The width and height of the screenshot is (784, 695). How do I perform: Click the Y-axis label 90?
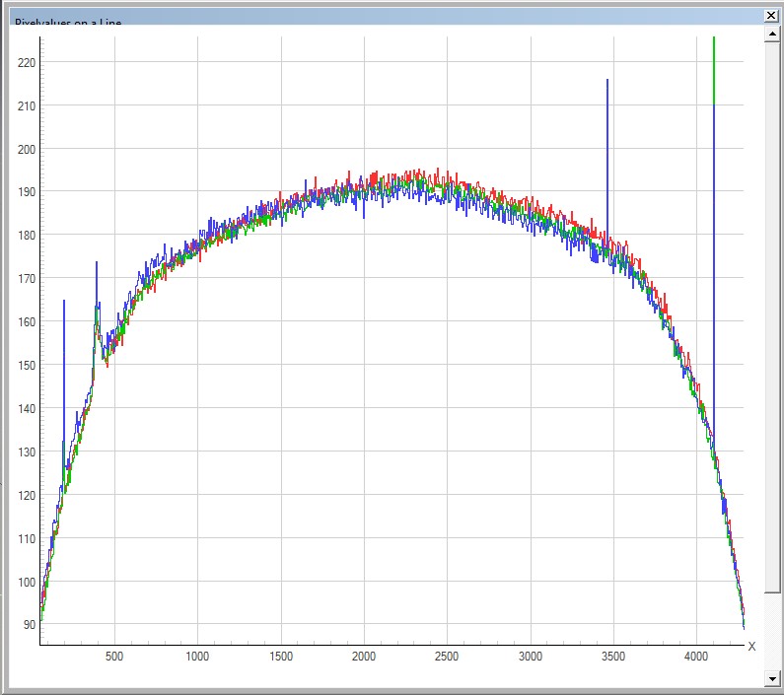tap(29, 625)
